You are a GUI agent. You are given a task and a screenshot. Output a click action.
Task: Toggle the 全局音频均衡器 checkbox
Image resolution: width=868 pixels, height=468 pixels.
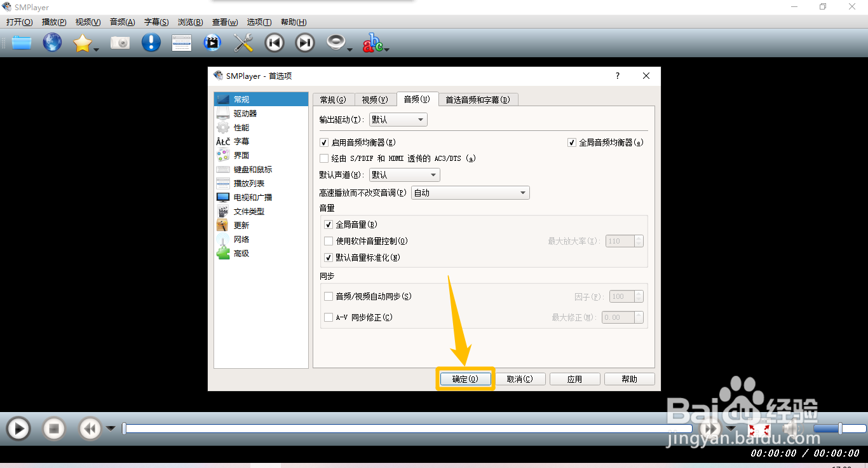point(572,142)
